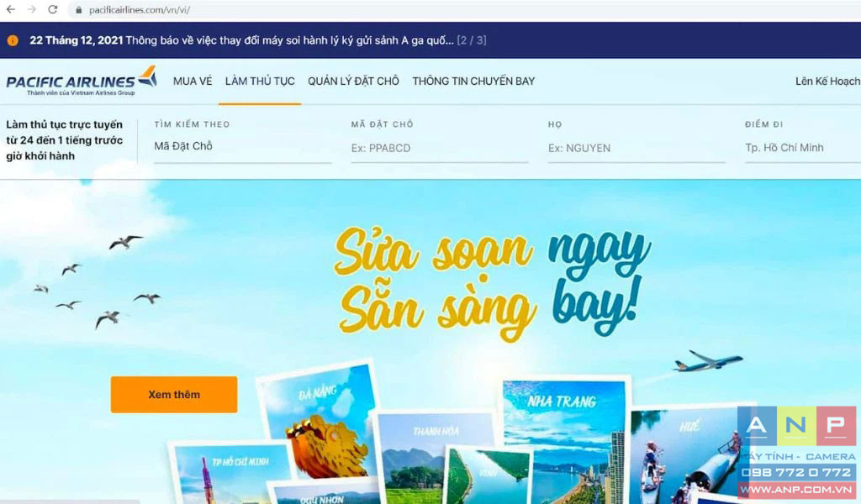Click the airplane illustration in banner
This screenshot has width=861, height=504.
coord(708,361)
